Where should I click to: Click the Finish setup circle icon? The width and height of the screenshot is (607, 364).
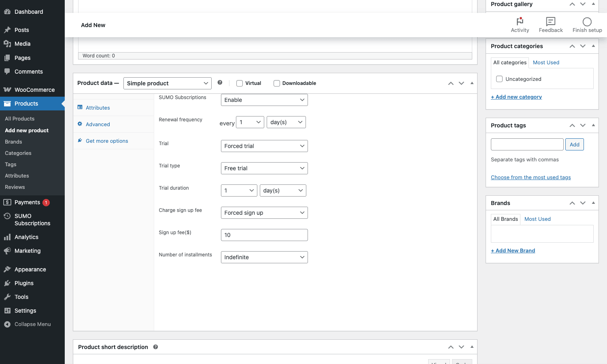click(x=587, y=21)
